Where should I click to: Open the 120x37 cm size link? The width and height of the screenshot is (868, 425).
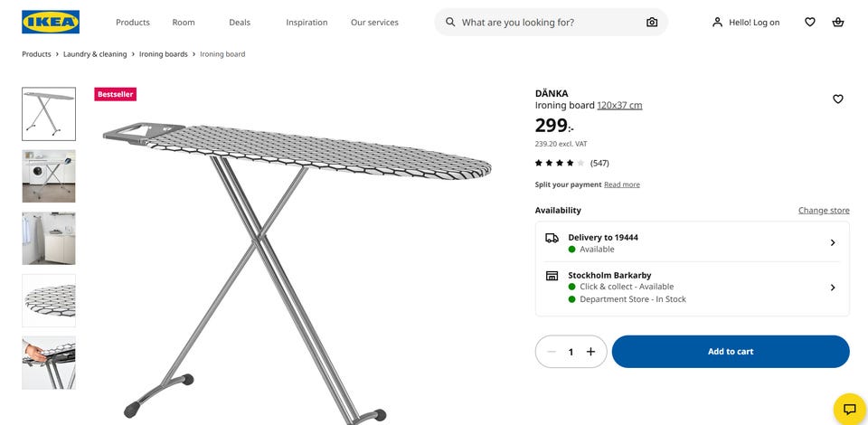[x=619, y=106]
